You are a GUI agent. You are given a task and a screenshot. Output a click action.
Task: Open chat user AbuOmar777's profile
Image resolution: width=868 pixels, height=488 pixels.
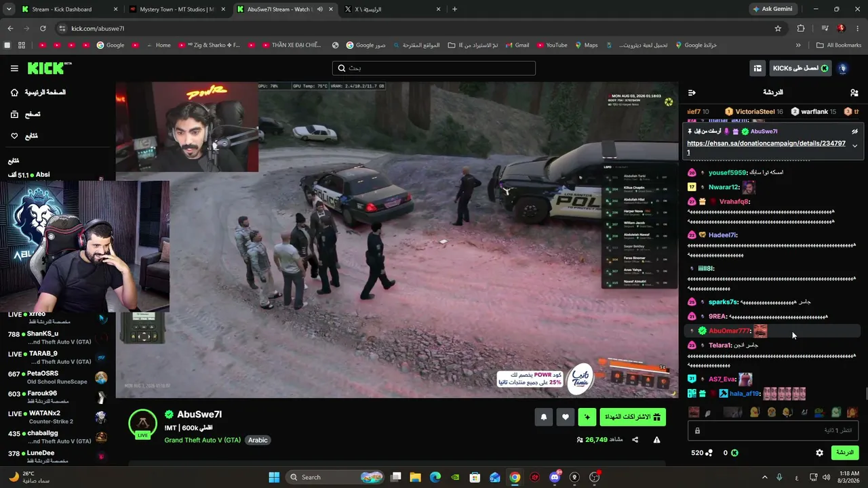click(x=729, y=331)
